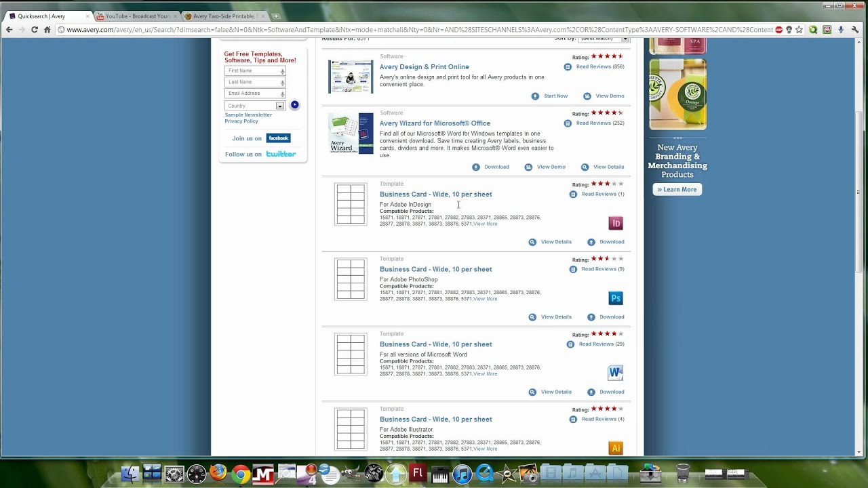The height and width of the screenshot is (488, 868).
Task: Open Avery Wizard for Microsoft Office link
Action: click(x=435, y=123)
